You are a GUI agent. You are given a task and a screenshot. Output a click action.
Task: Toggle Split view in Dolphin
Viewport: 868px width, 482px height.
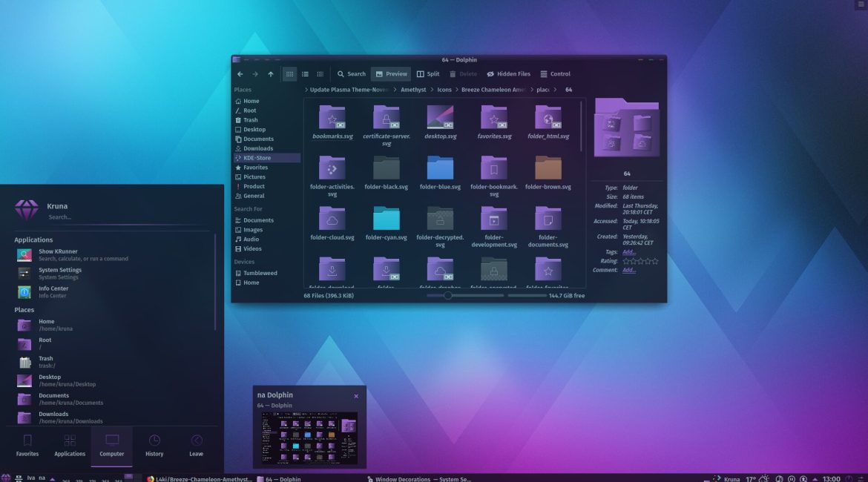click(428, 74)
